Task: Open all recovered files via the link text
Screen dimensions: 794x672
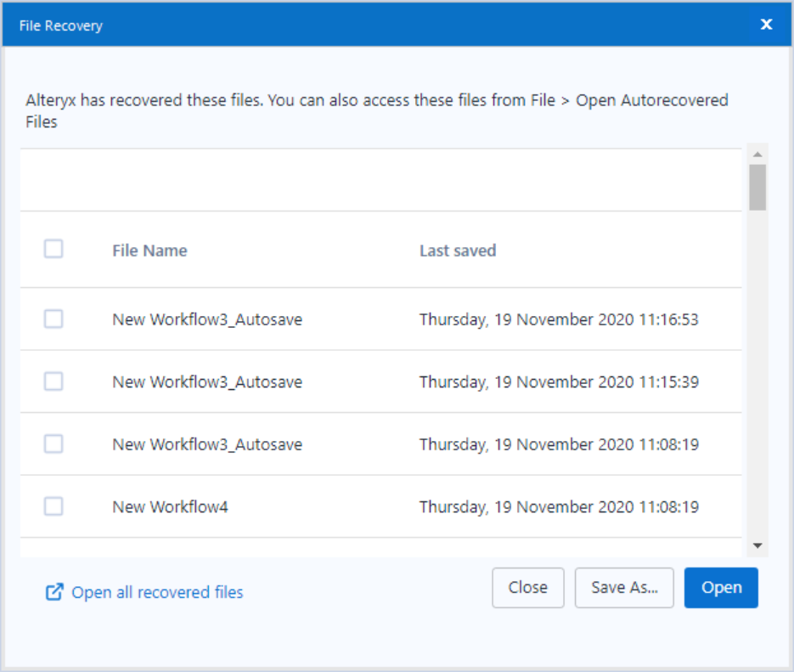Action: click(x=157, y=592)
